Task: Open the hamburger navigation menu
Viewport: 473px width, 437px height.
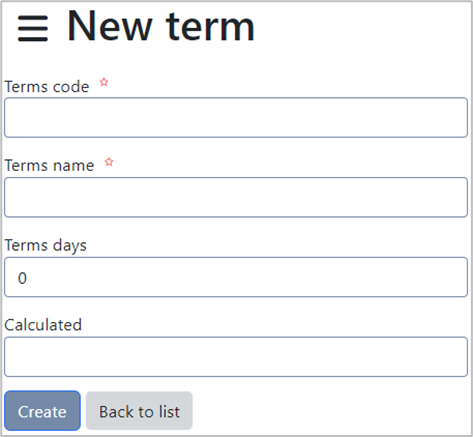Action: (33, 28)
